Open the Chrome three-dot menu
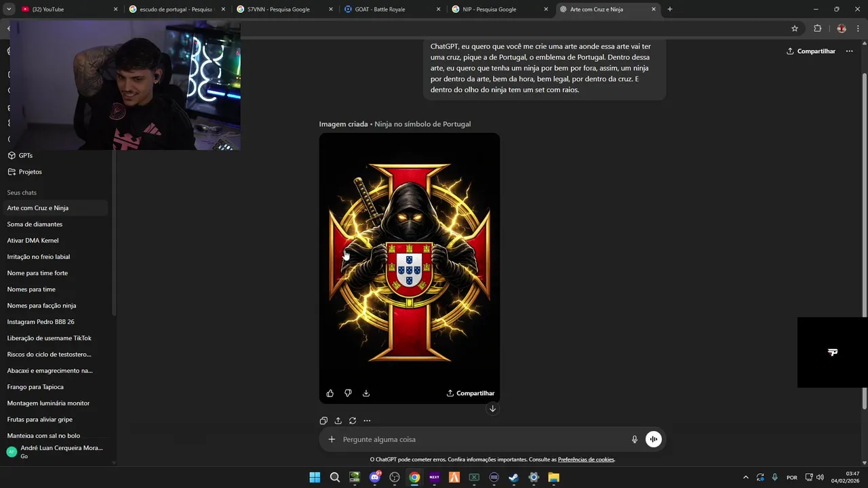Image resolution: width=868 pixels, height=488 pixels. click(x=859, y=28)
